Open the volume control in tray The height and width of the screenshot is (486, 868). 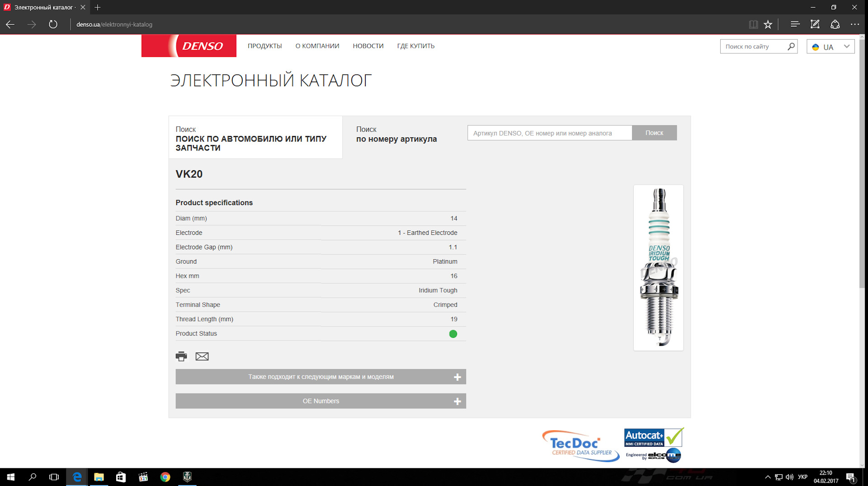(x=789, y=477)
